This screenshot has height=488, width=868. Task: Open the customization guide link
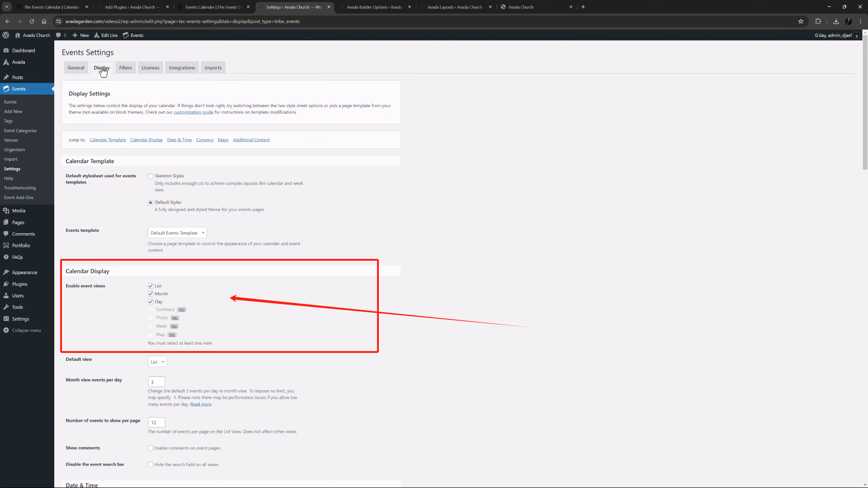(x=193, y=112)
